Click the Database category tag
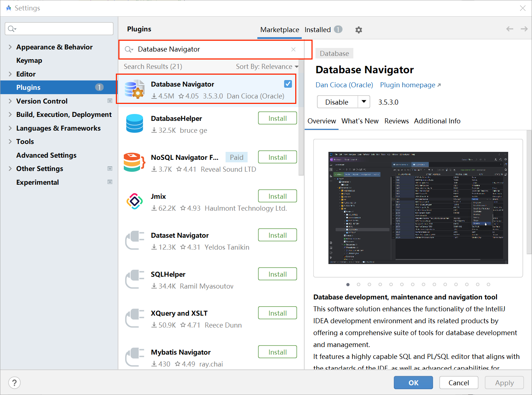The width and height of the screenshot is (532, 395). [334, 53]
